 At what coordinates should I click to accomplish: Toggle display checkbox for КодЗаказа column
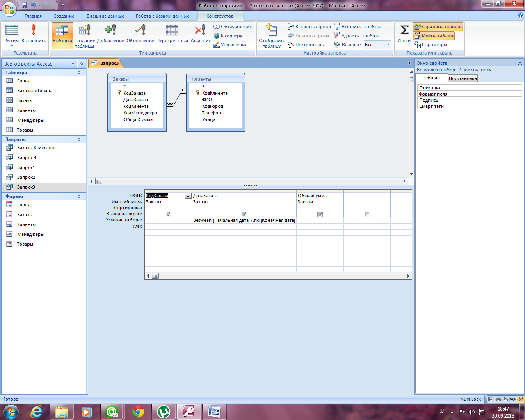click(168, 214)
